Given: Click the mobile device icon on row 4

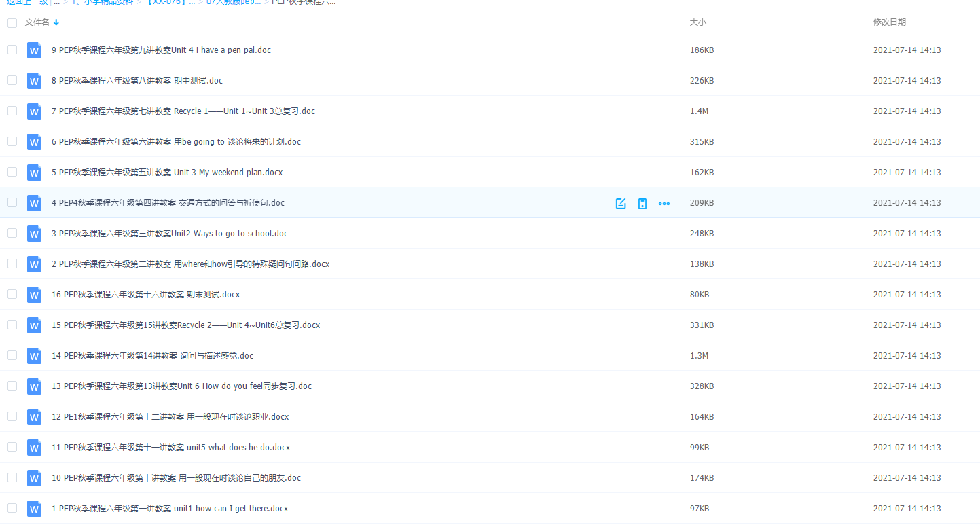Looking at the screenshot, I should [x=642, y=203].
